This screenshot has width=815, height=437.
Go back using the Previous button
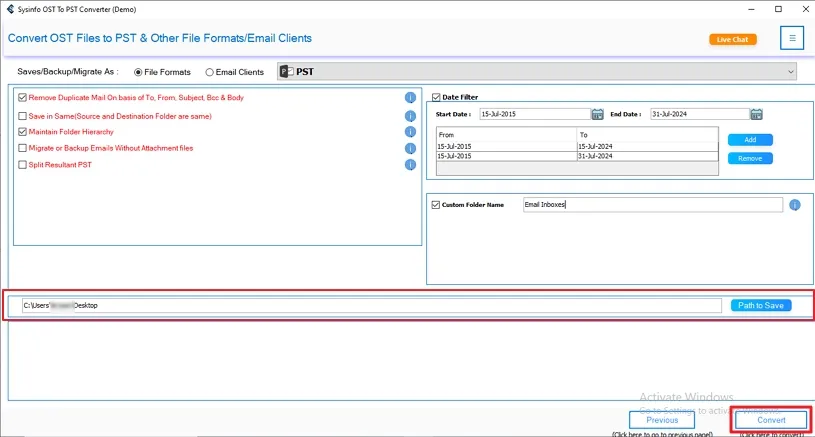[662, 420]
